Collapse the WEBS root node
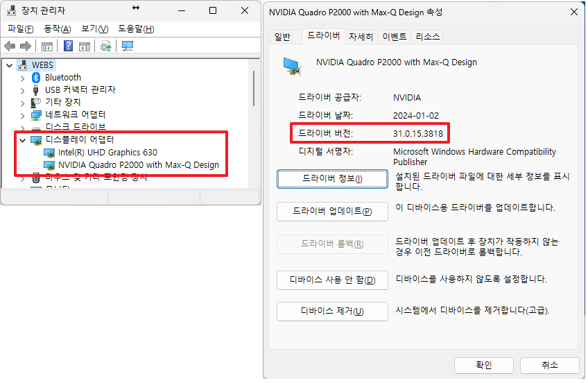Screen dimensions: 588x383 point(10,66)
